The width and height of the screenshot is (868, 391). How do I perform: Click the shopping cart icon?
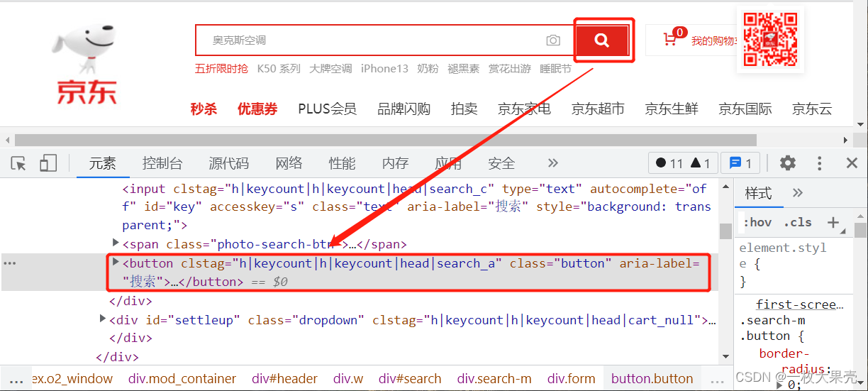[669, 39]
